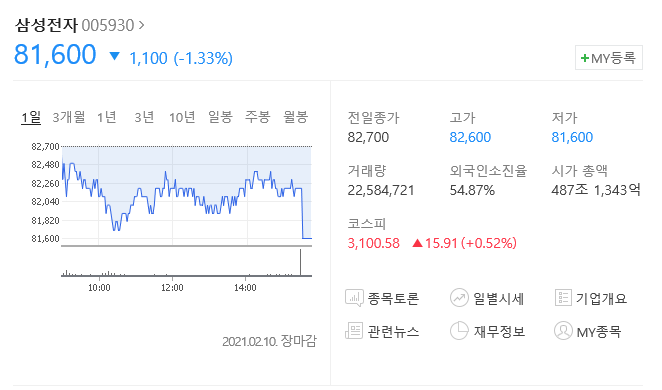Screen dimensions: 662x390
Task: Click the 14:00 time axis label
Action: [245, 288]
